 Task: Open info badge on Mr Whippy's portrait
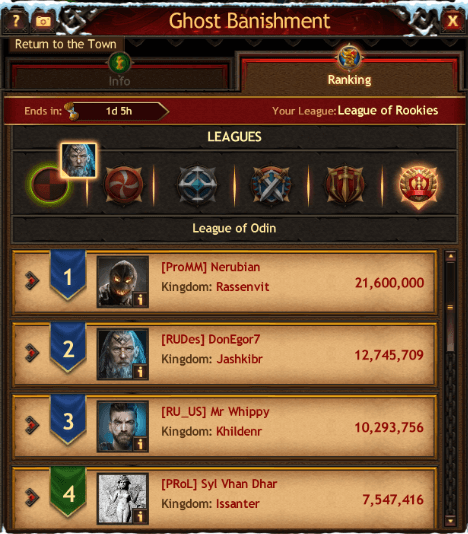point(140,444)
